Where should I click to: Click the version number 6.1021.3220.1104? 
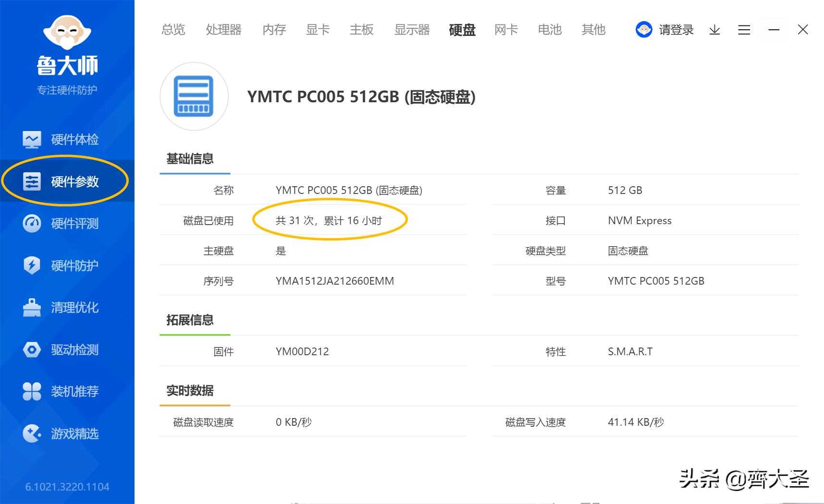point(67,486)
